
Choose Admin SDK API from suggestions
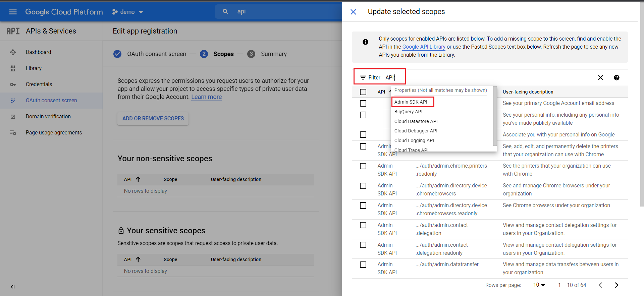(x=411, y=102)
